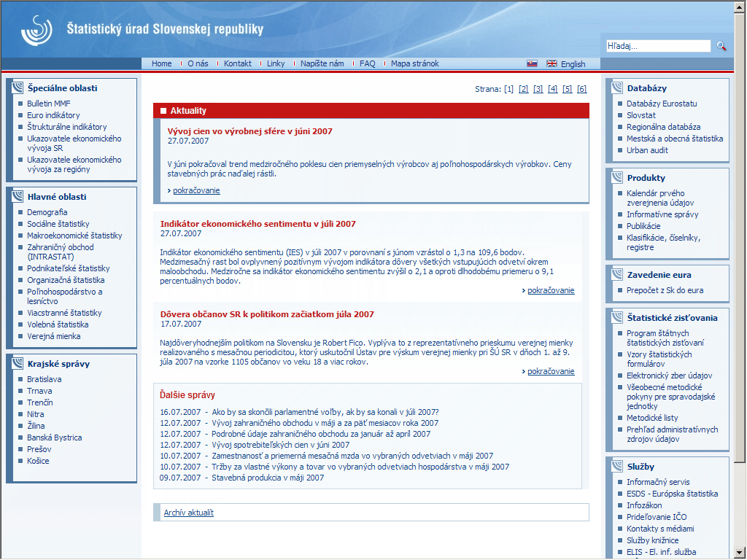Screen dimensions: 747x560
Task: Open the Štrukturálne indikátory link
Action: click(66, 127)
